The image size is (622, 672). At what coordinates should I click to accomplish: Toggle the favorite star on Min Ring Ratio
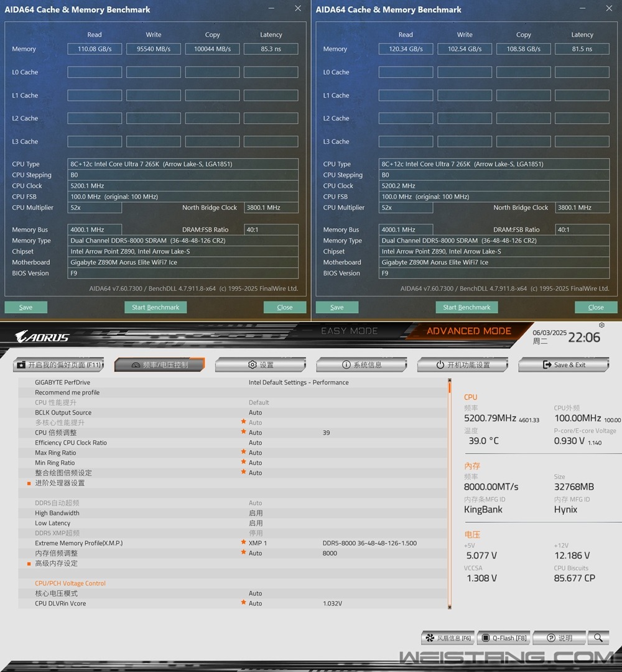243,462
